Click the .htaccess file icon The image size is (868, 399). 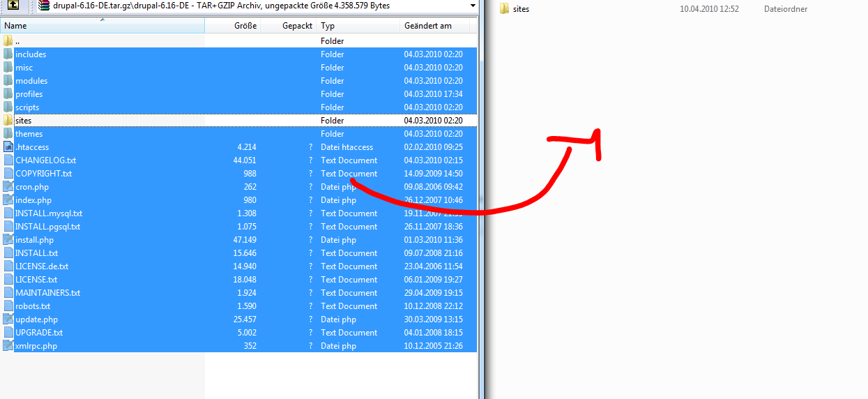[x=8, y=147]
